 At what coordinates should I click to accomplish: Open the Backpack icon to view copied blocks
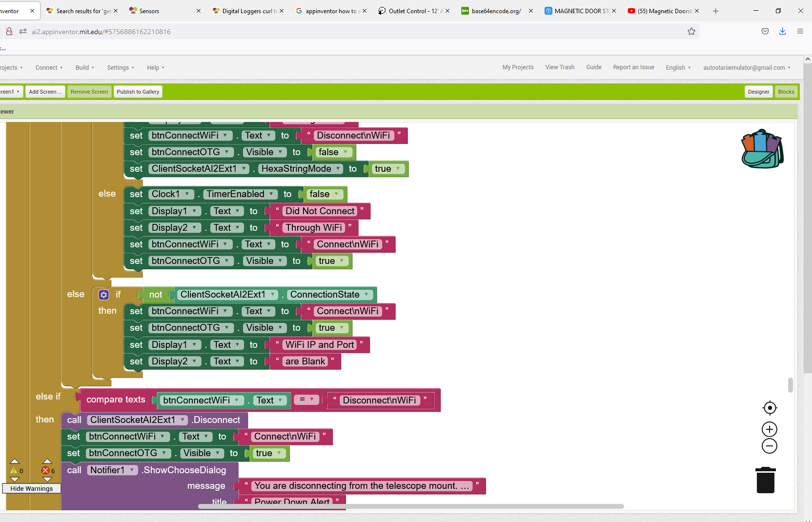761,149
